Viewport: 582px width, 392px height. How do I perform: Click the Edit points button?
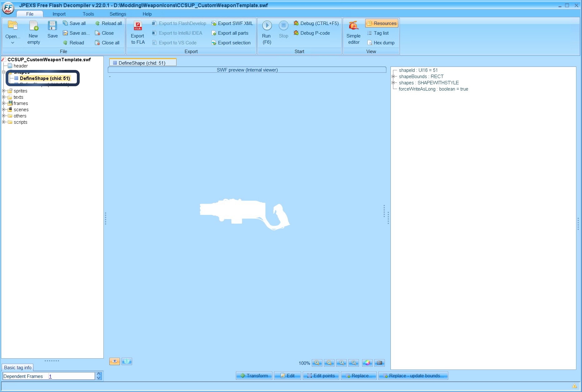(321, 375)
